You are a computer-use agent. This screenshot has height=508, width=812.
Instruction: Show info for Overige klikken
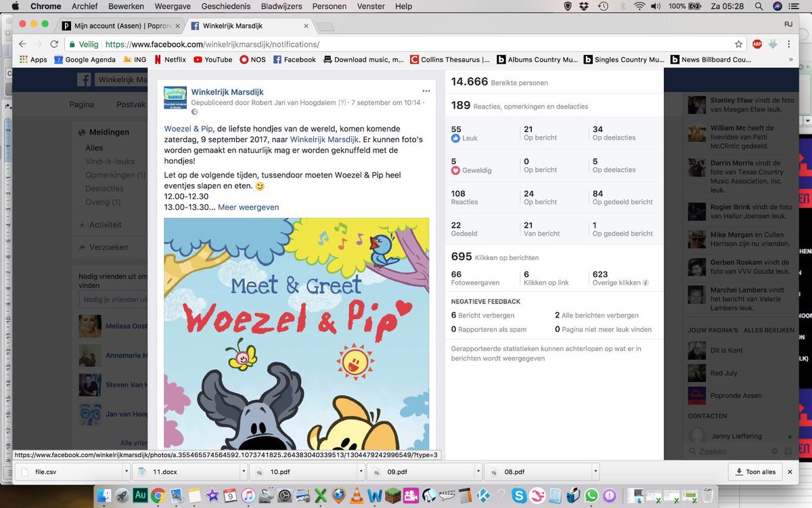click(646, 282)
